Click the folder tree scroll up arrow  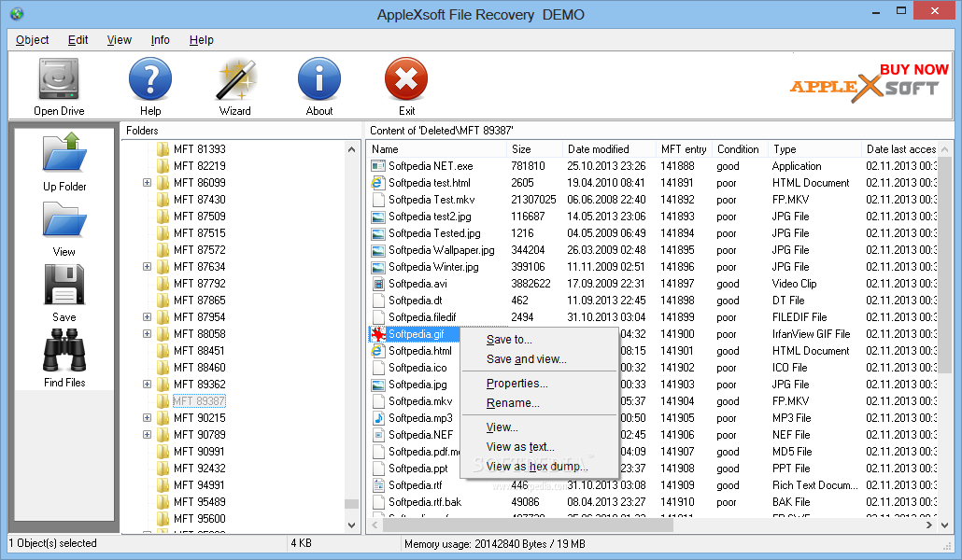351,149
